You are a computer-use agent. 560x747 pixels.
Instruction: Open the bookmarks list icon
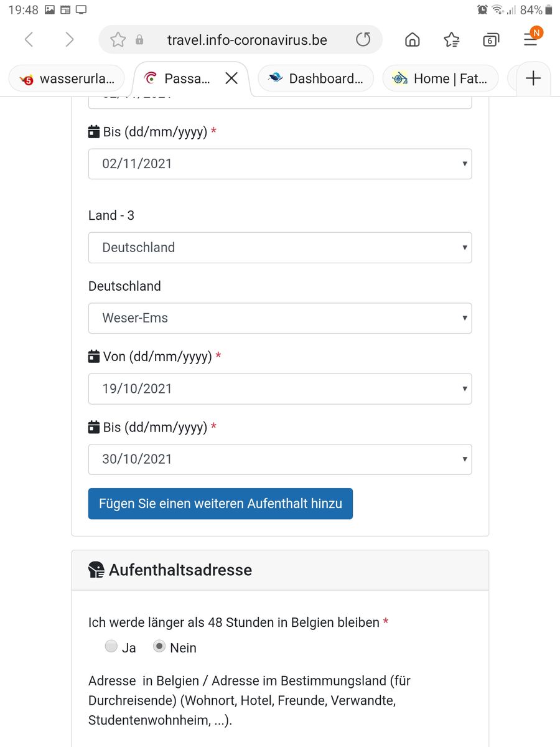click(452, 40)
